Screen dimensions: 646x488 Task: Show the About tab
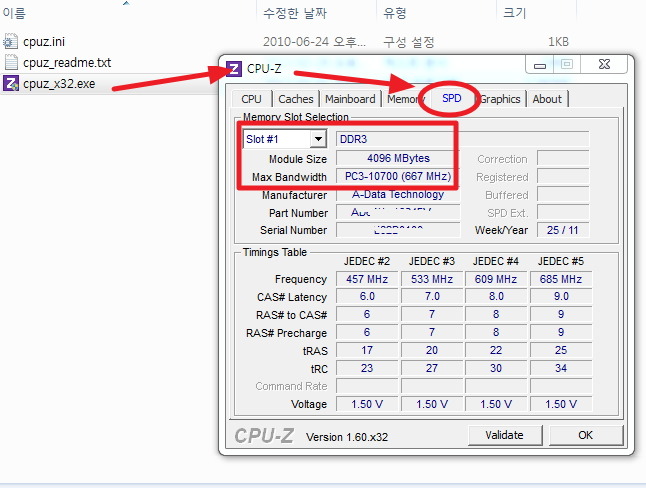coord(547,99)
